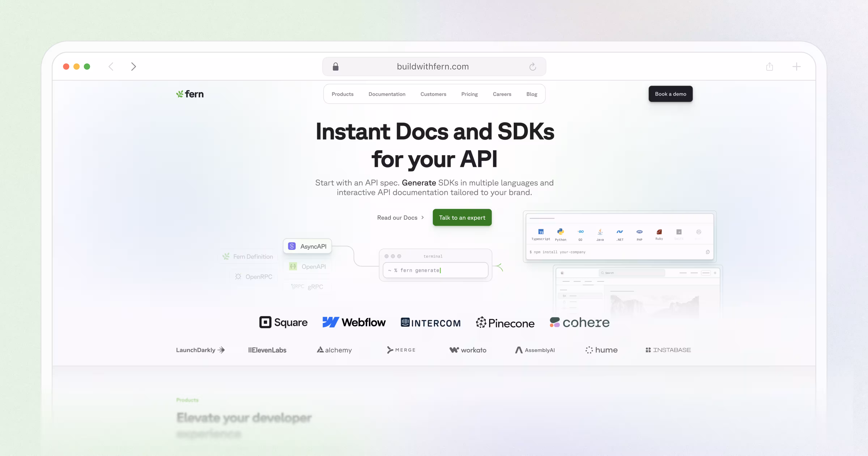Click the alchemy logo
The height and width of the screenshot is (456, 868).
(334, 350)
